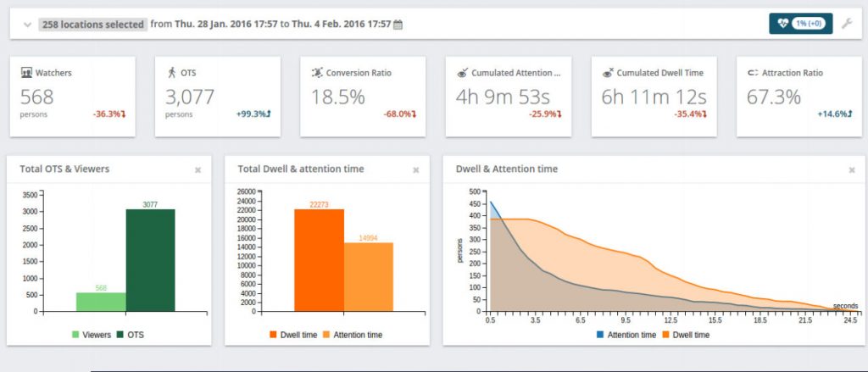
Task: Open the 258 locations selected selector
Action: tap(92, 25)
